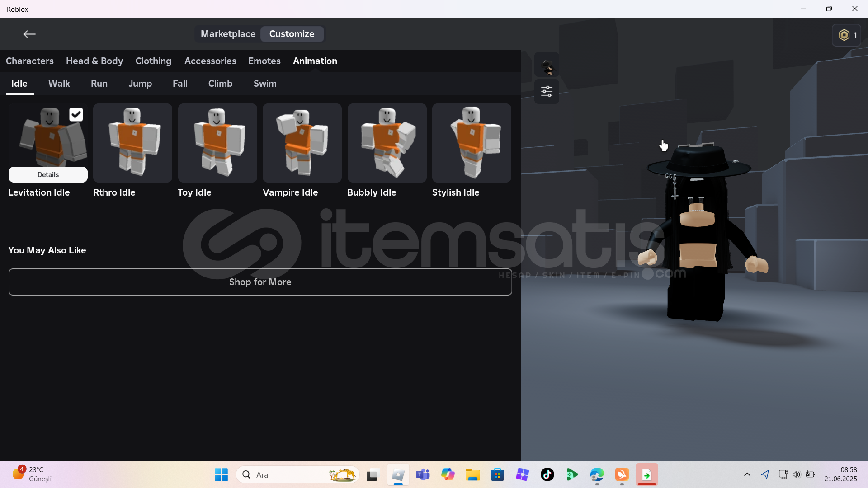Open the Characters category
Viewport: 868px width, 488px height.
coord(30,61)
